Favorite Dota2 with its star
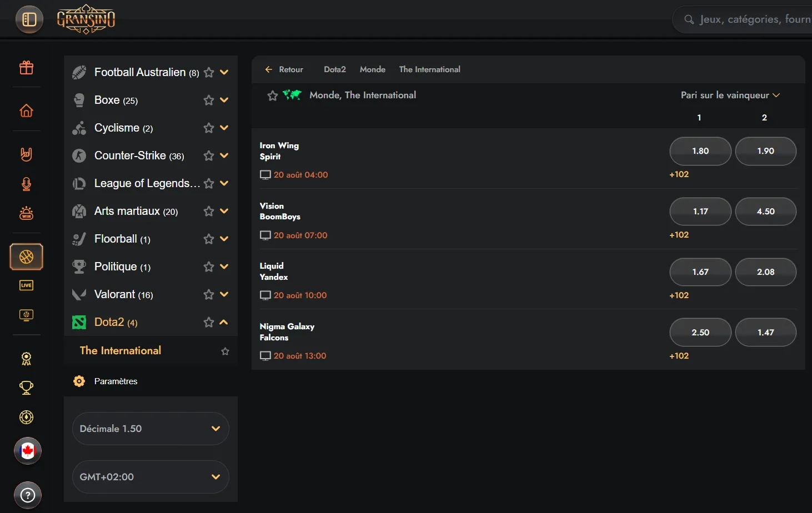This screenshot has width=812, height=513. click(209, 322)
